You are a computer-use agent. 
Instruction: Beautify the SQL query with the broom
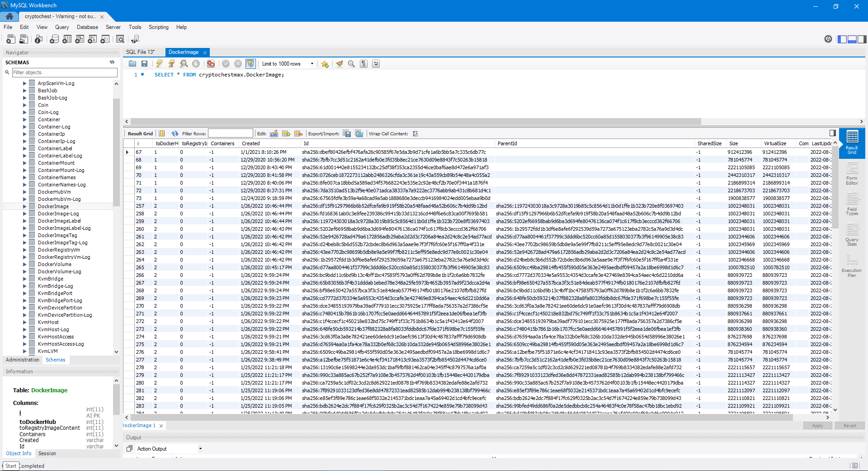(x=340, y=64)
